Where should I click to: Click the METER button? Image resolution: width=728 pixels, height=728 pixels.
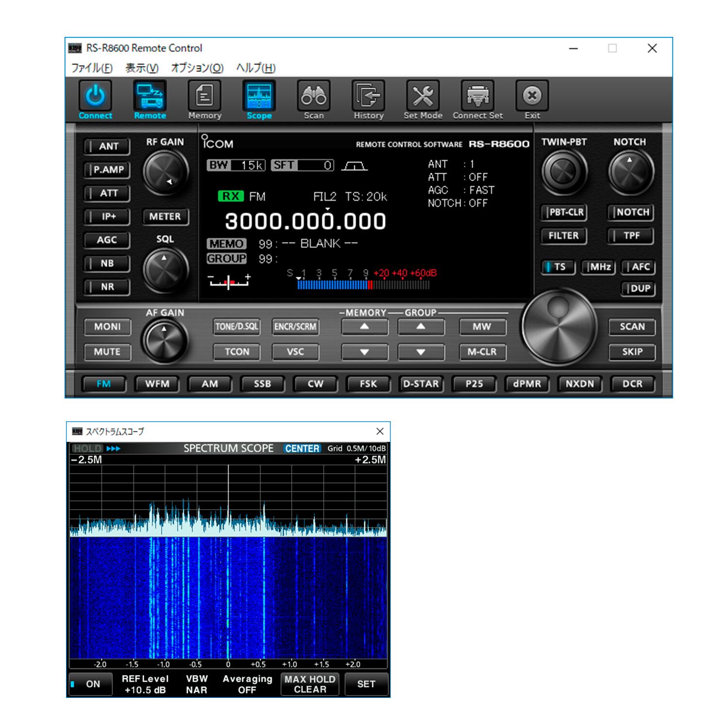(x=165, y=217)
